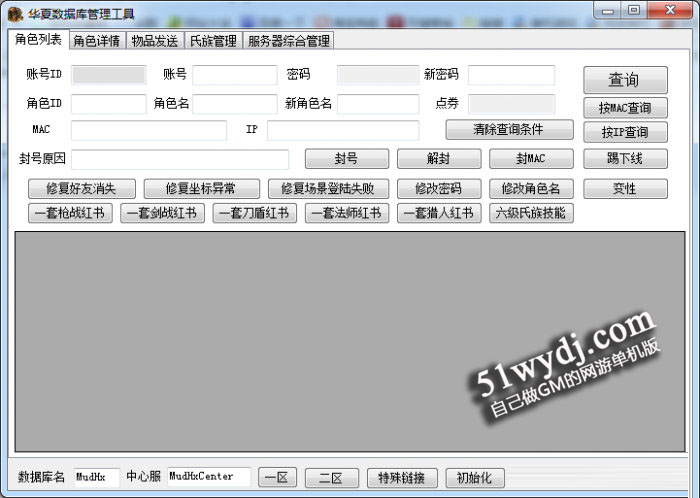Click 一套刀盾红书 button
The height and width of the screenshot is (498, 700).
pos(254,213)
